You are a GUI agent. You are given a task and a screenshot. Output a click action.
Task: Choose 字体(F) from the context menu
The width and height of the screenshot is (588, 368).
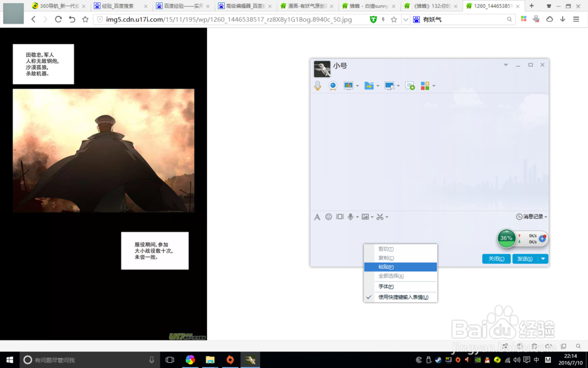(x=400, y=287)
